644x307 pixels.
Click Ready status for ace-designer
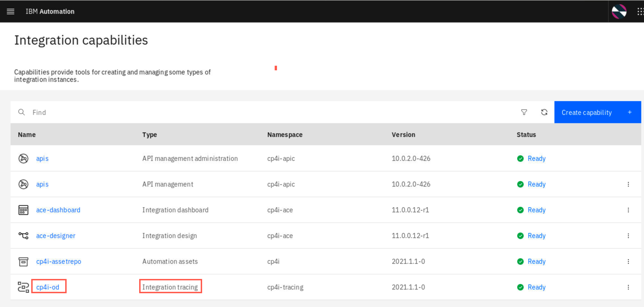pos(537,236)
